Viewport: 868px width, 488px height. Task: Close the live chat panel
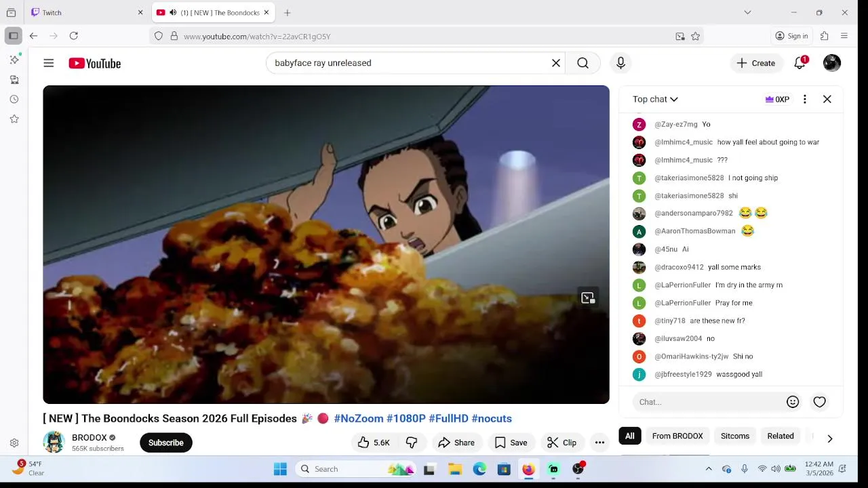827,99
